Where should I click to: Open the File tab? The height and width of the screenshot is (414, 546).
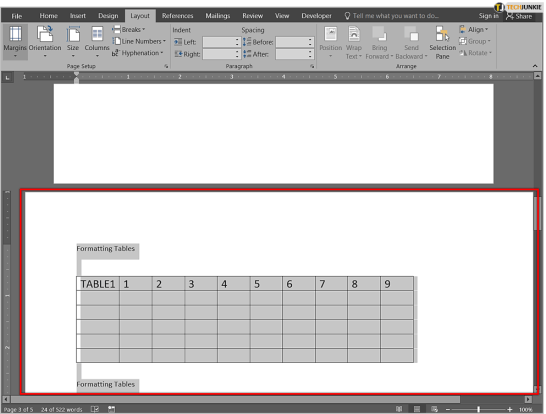(x=16, y=16)
